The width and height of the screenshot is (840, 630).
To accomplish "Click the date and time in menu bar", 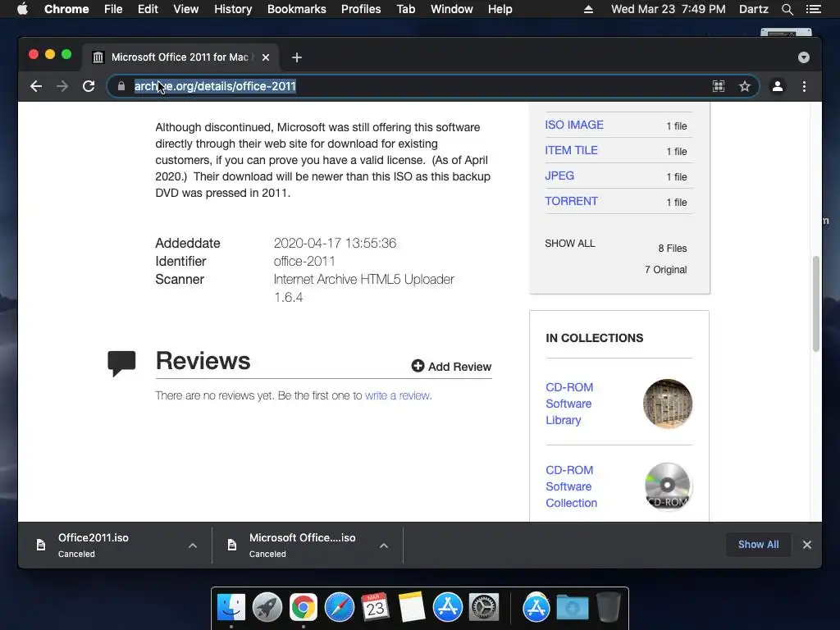I will 668,9.
